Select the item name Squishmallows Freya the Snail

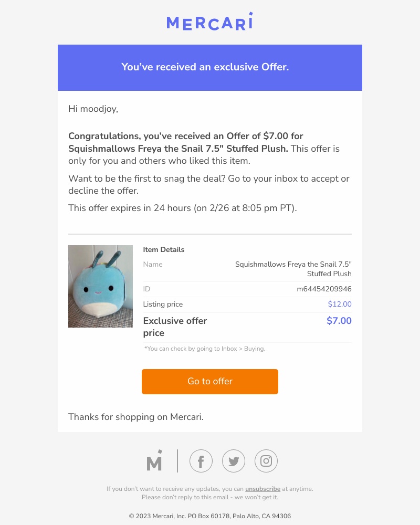tap(293, 269)
